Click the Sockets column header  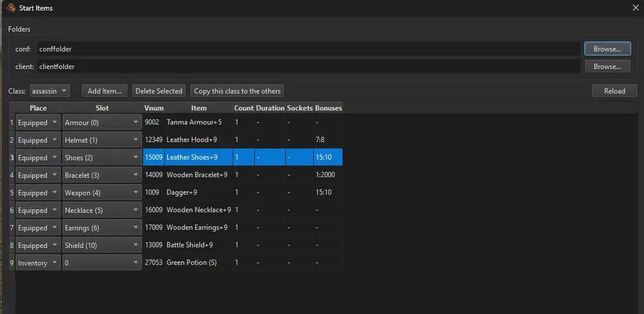(299, 108)
